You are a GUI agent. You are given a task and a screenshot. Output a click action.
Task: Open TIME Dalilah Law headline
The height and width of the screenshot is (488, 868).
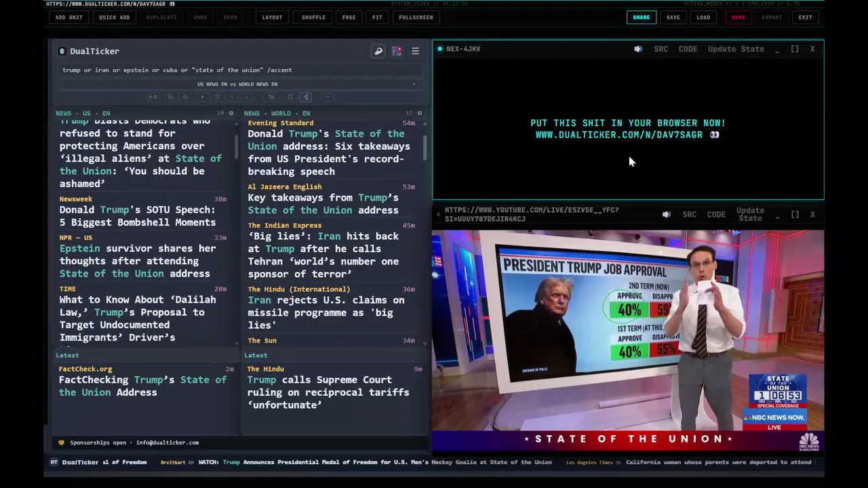click(138, 319)
